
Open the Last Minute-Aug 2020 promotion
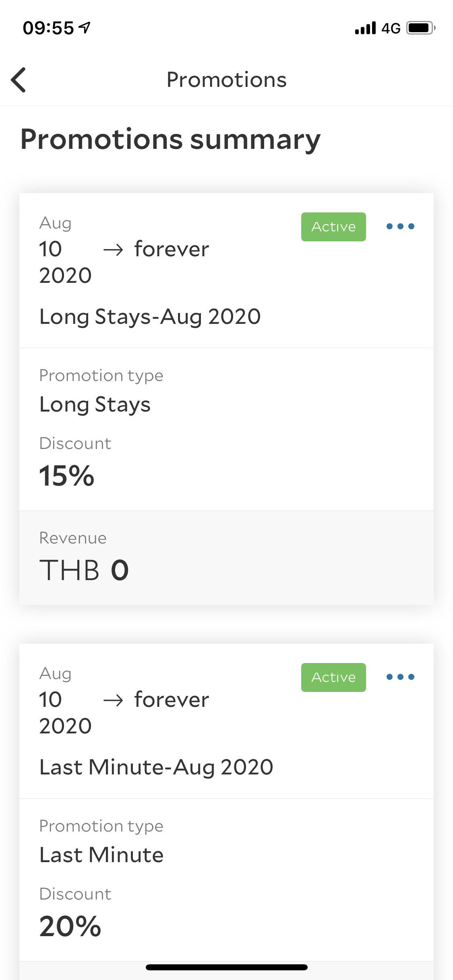tap(156, 767)
